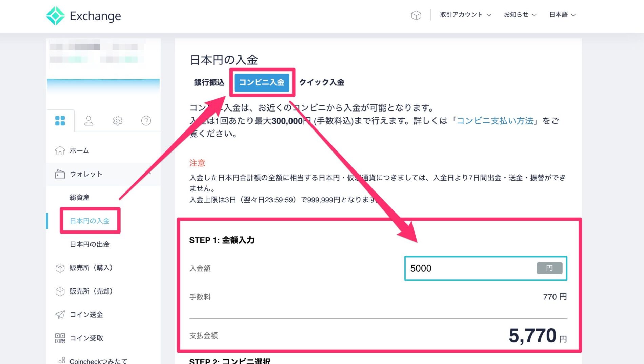Open the help question mark icon

click(x=146, y=121)
